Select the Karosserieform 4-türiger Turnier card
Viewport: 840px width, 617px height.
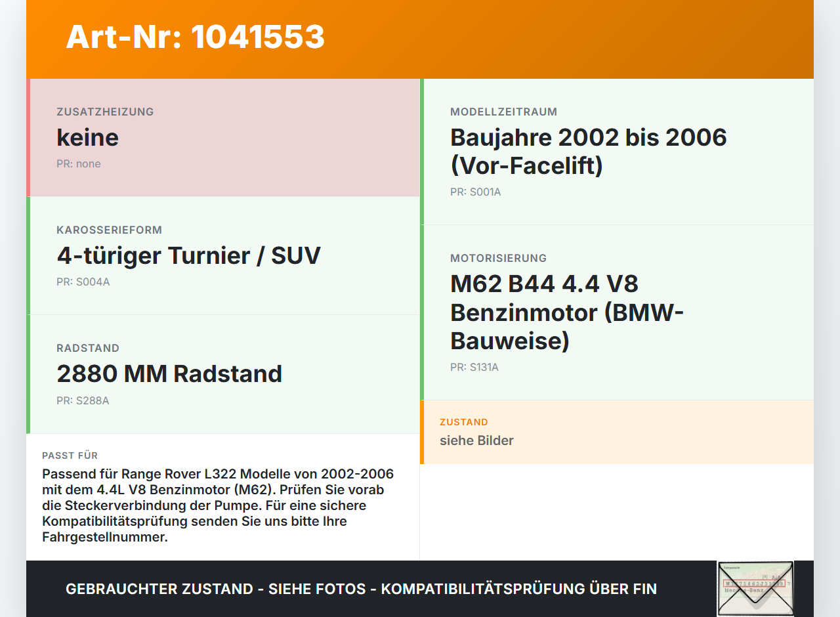click(x=223, y=256)
